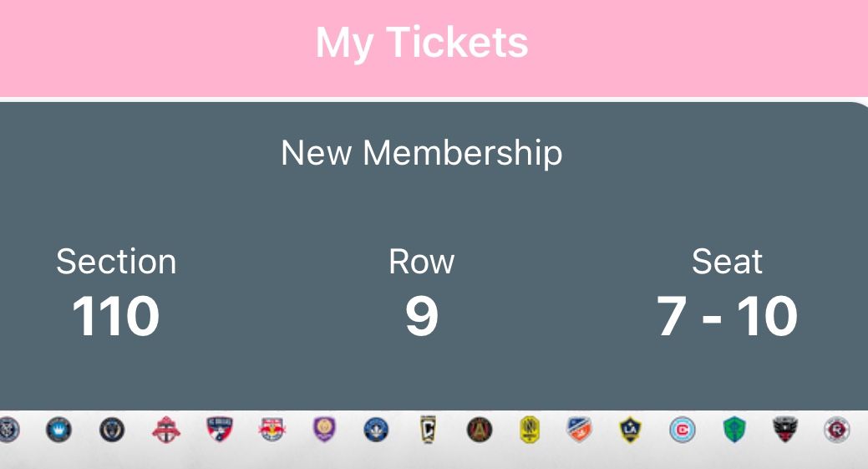Pick the purple Orlando City logo
Viewport: 868px width, 469px height.
(322, 430)
